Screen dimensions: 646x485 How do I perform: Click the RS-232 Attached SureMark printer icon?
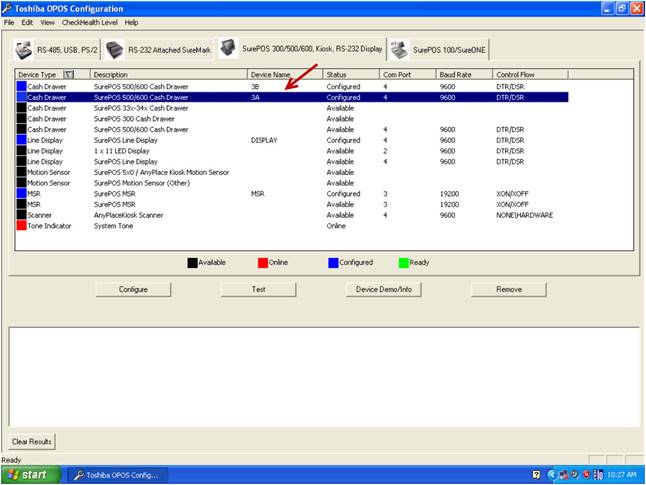(x=115, y=50)
